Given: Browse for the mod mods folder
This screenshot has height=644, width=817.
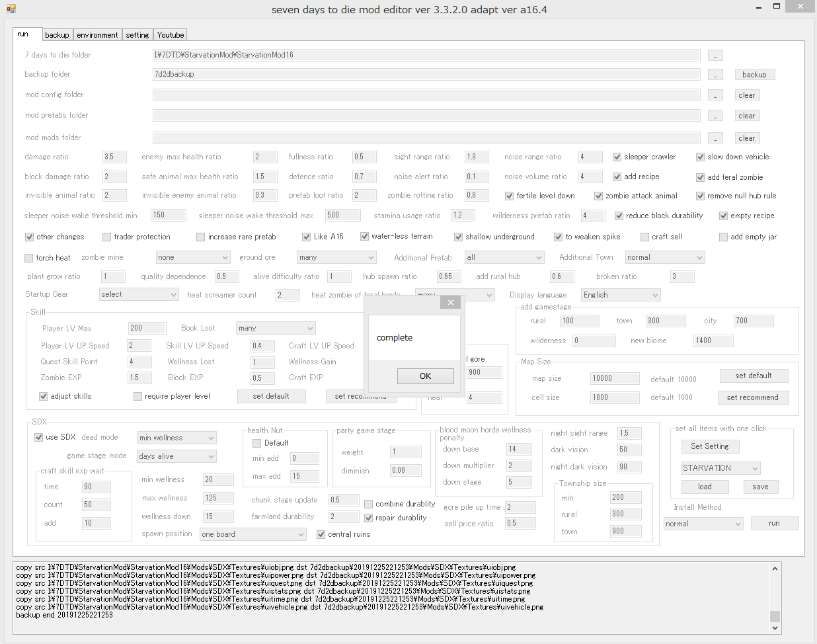Looking at the screenshot, I should tap(715, 138).
